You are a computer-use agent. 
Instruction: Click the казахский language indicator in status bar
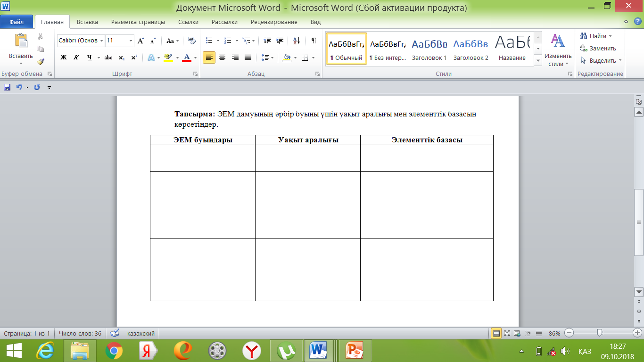(140, 333)
